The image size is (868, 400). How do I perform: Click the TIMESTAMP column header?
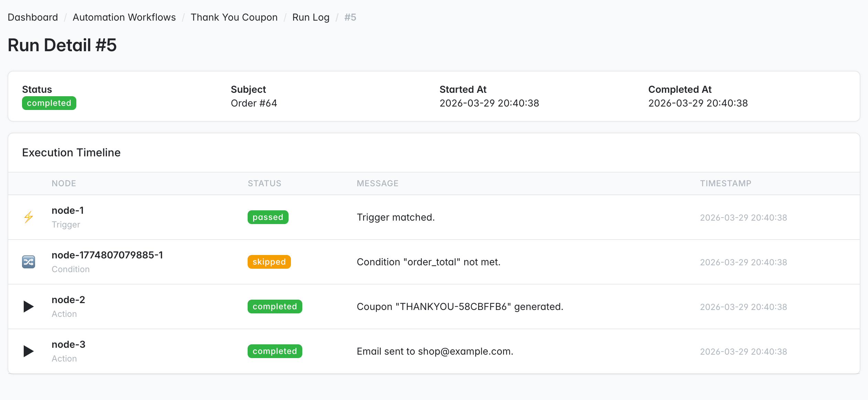(x=725, y=184)
